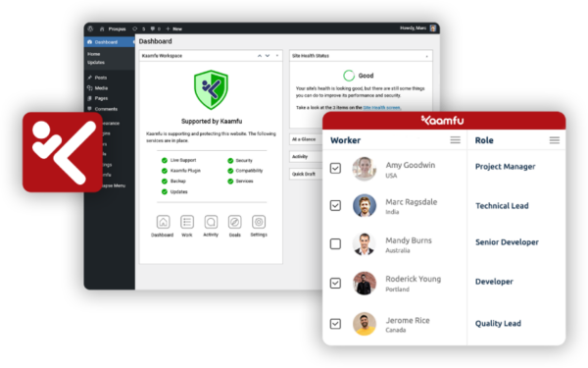Click the red Kaamfu app logo
This screenshot has width=588, height=368.
click(x=63, y=152)
